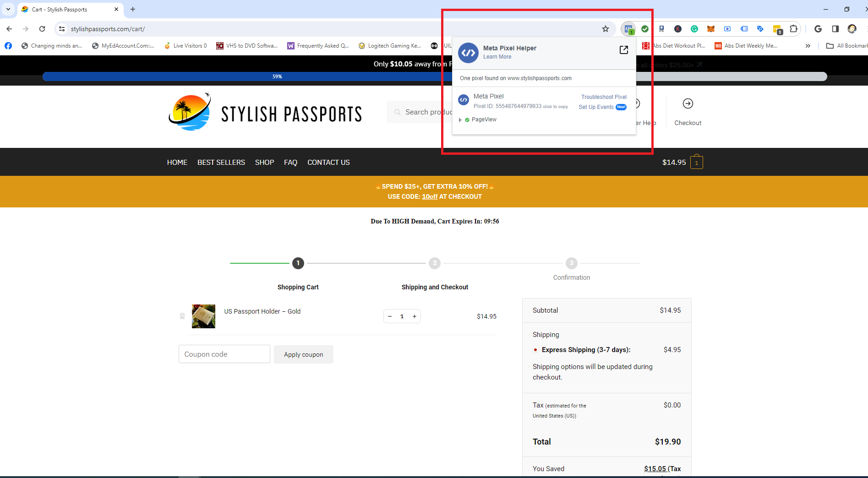Open the BEST SELLERS menu item
This screenshot has width=868, height=478.
pos(221,163)
